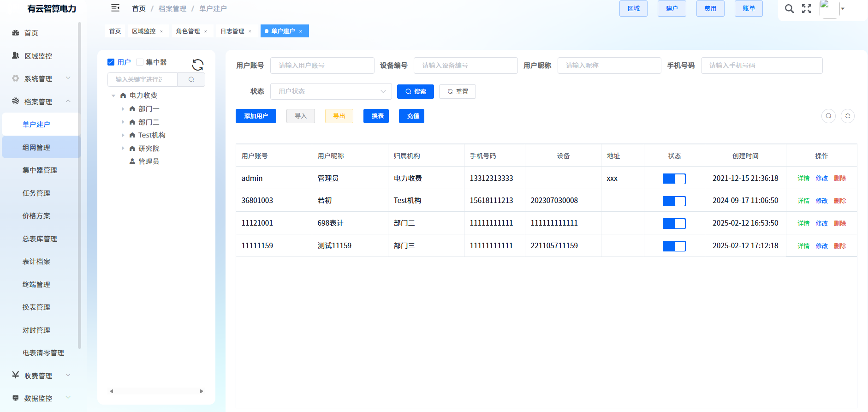Click the tree panel horizontal scrollbar right arrow

(201, 391)
